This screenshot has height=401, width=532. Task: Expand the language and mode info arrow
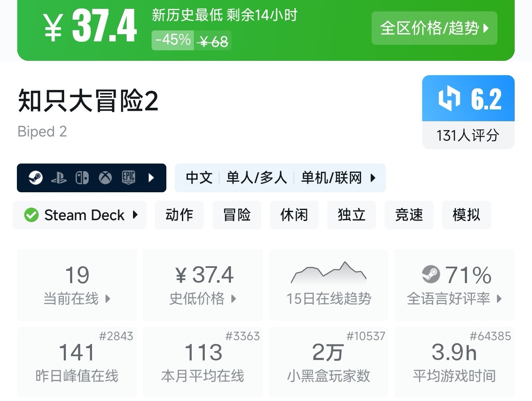[373, 178]
